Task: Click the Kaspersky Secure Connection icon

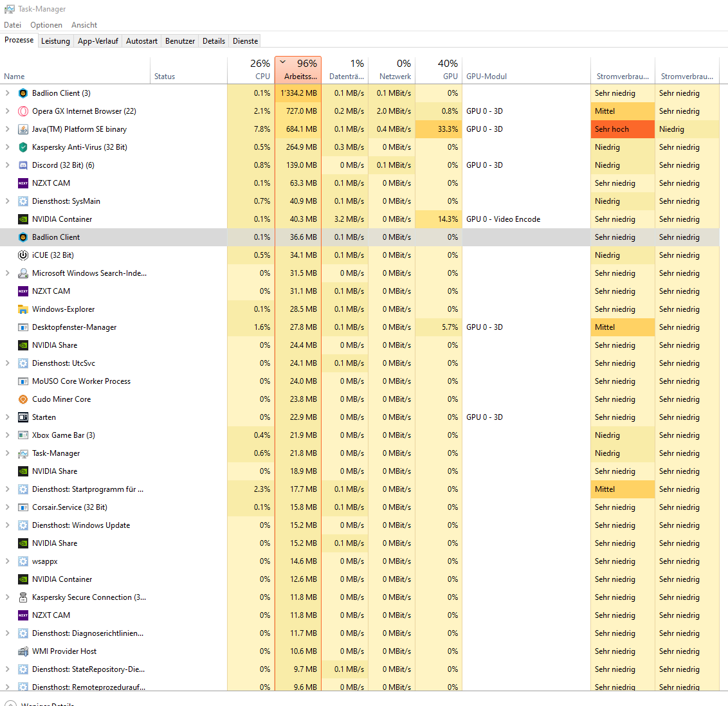Action: tap(23, 597)
